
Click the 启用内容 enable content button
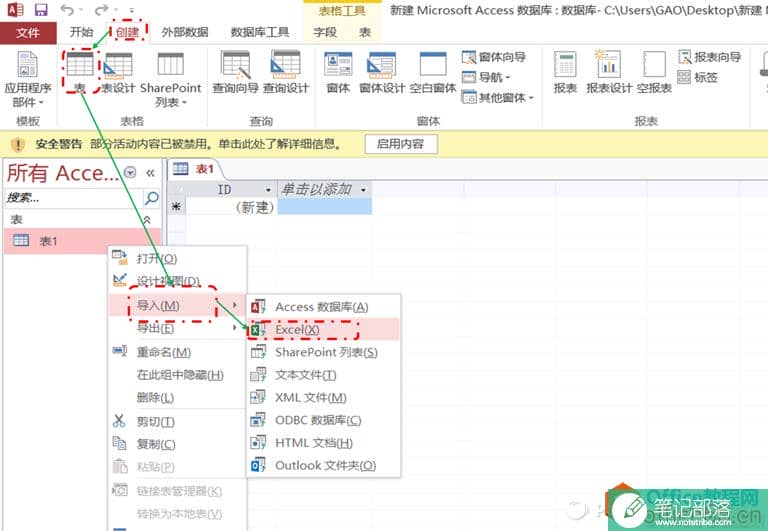(401, 144)
